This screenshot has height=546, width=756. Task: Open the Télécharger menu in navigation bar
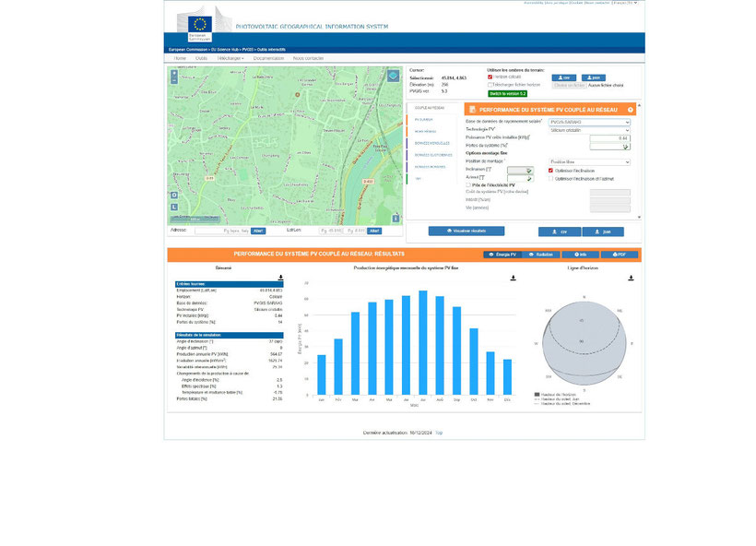click(230, 58)
